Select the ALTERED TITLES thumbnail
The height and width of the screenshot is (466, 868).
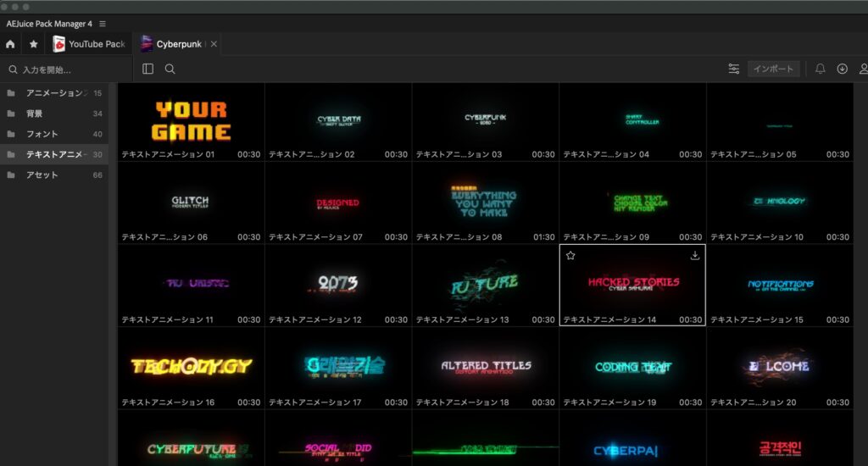click(486, 368)
